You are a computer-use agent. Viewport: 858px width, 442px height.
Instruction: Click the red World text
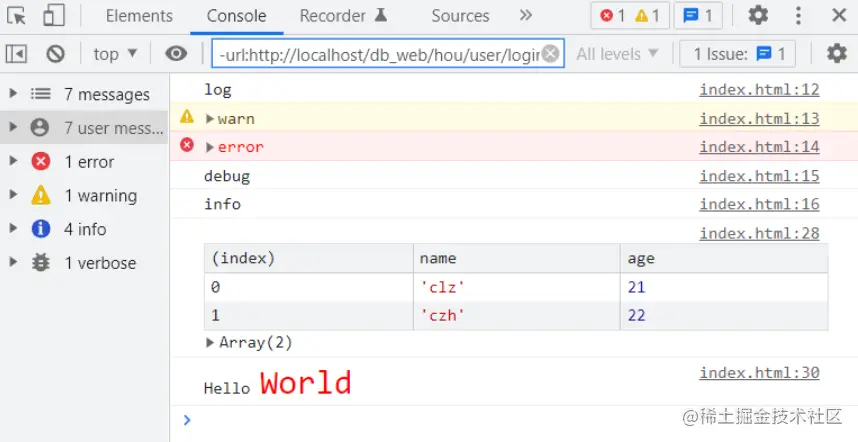(x=305, y=383)
